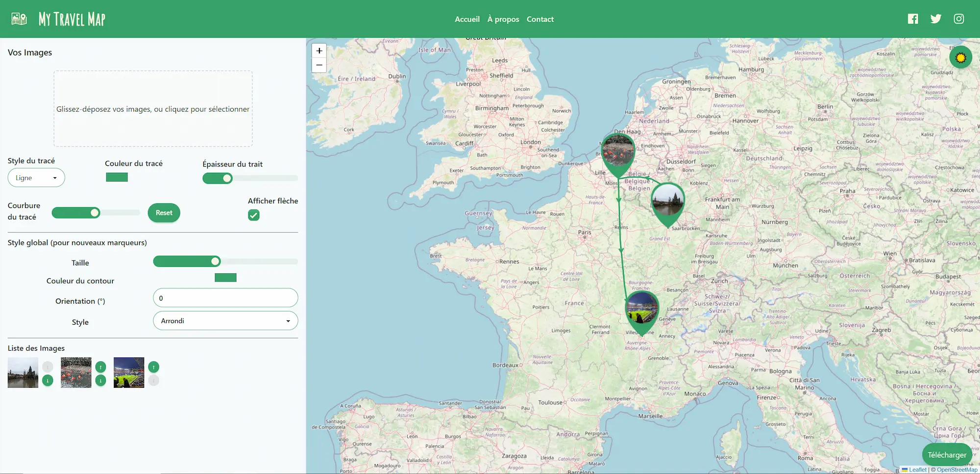Expand the Arrondi marker style dropdown
The width and height of the screenshot is (980, 474).
click(225, 321)
